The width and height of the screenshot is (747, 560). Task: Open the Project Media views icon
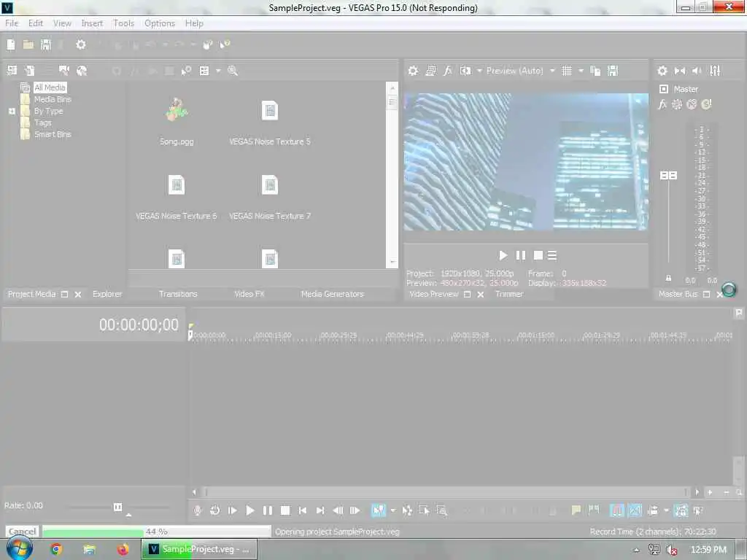click(x=204, y=71)
